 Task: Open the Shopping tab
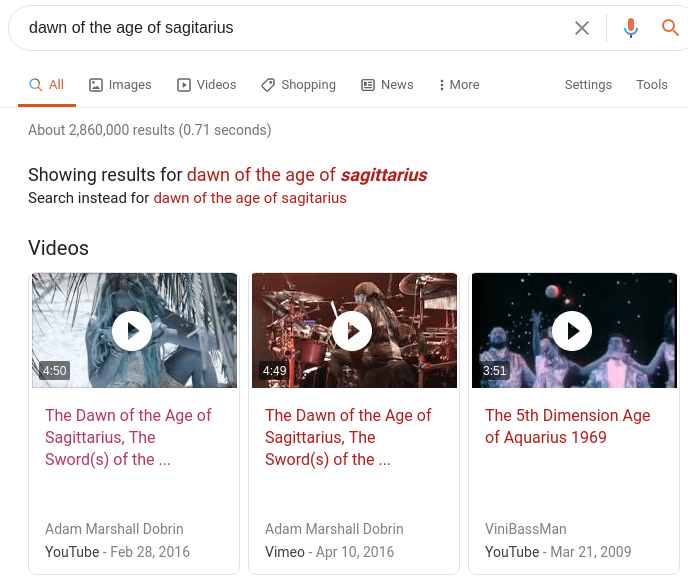[298, 85]
